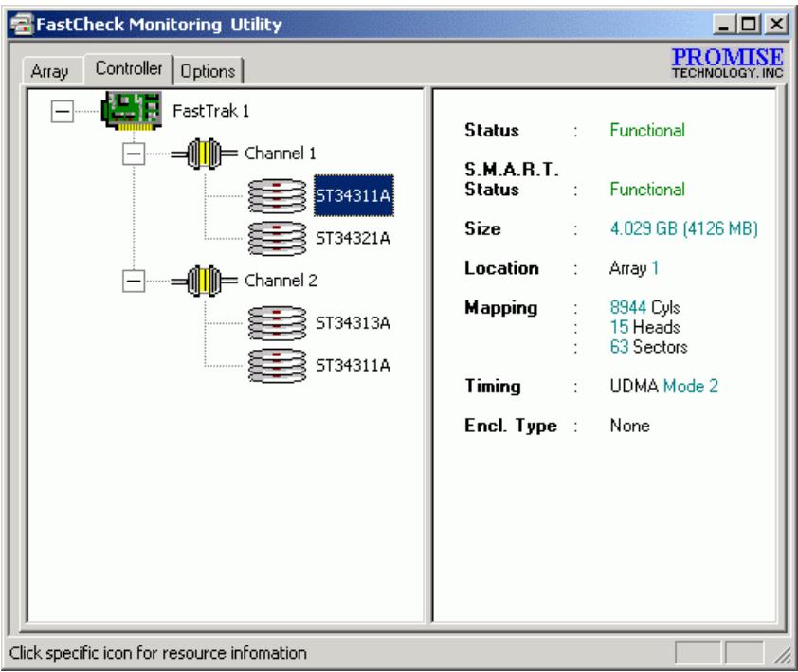Minimize the FastCheck Monitoring Utility window

724,25
